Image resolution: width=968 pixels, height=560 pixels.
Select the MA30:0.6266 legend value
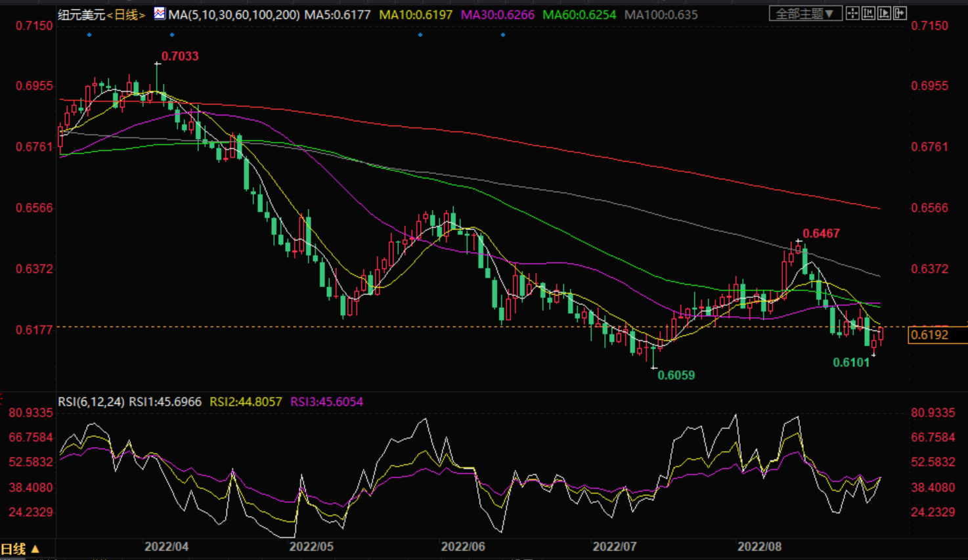497,14
